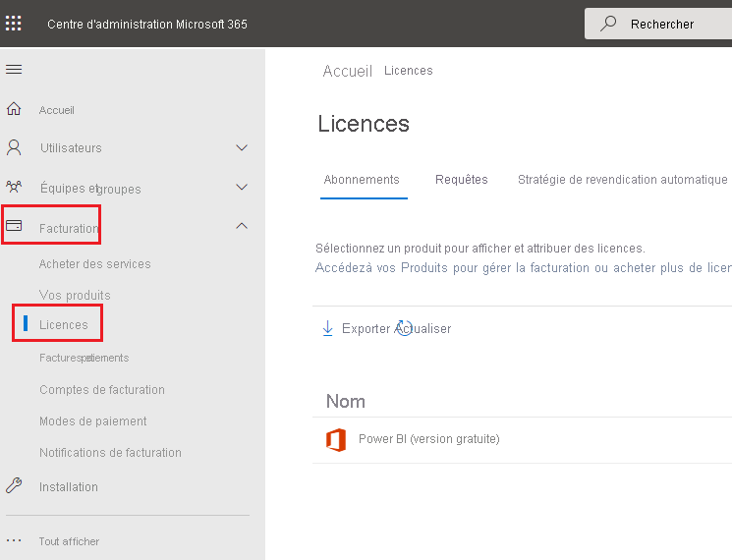Switch to the Abonnements tab

pos(362,180)
